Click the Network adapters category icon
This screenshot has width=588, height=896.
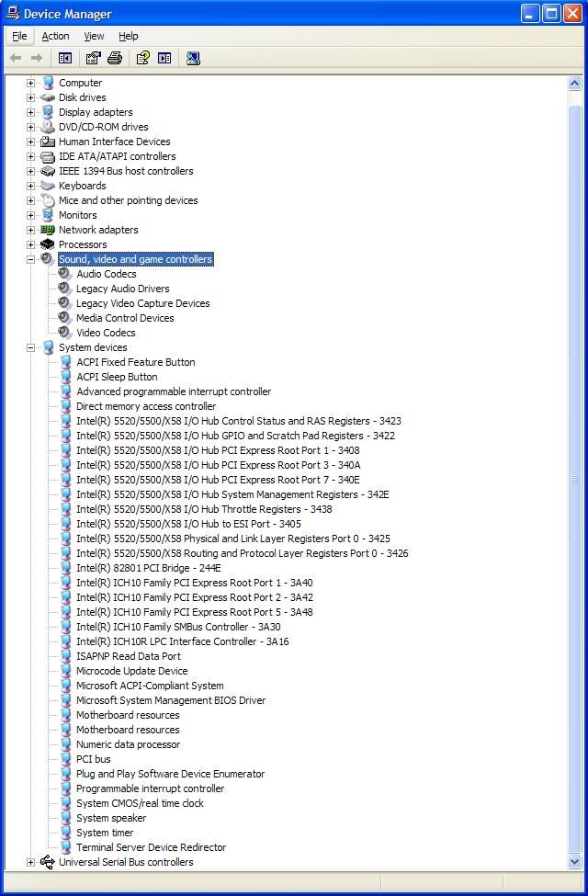pyautogui.click(x=48, y=230)
